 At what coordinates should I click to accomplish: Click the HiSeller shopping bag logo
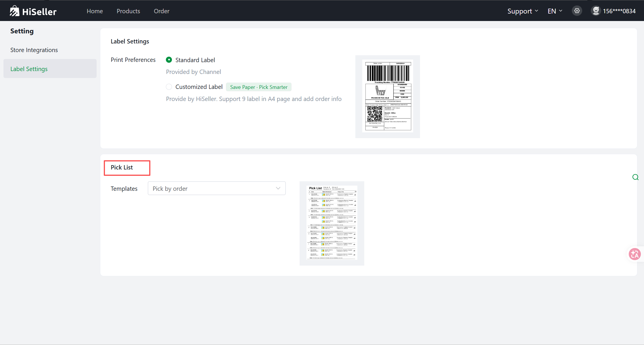(14, 11)
